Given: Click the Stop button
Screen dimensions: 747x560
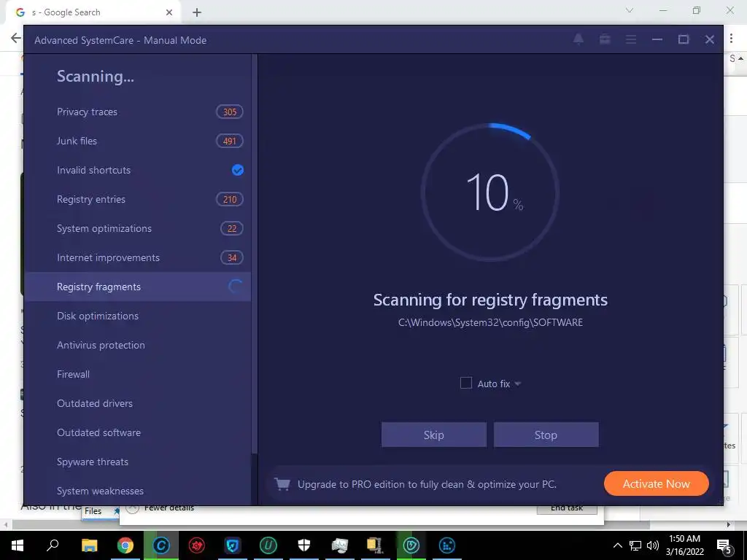Looking at the screenshot, I should click(546, 435).
